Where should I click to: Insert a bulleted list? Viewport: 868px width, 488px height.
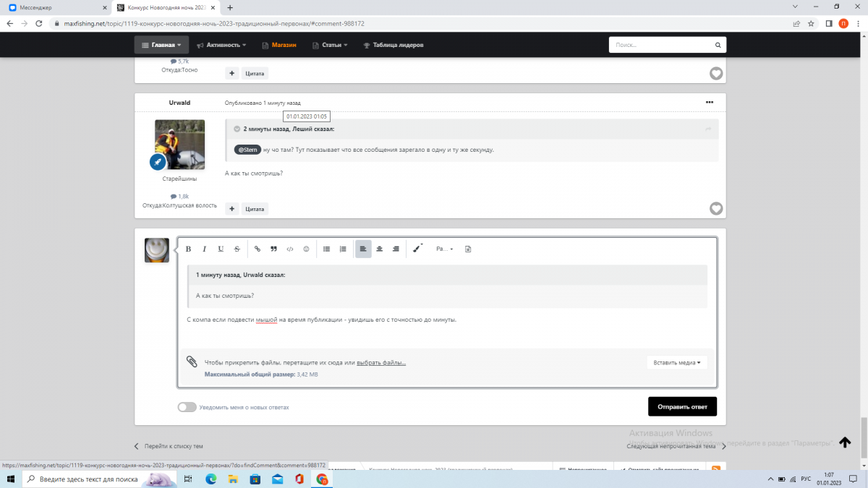coord(326,249)
